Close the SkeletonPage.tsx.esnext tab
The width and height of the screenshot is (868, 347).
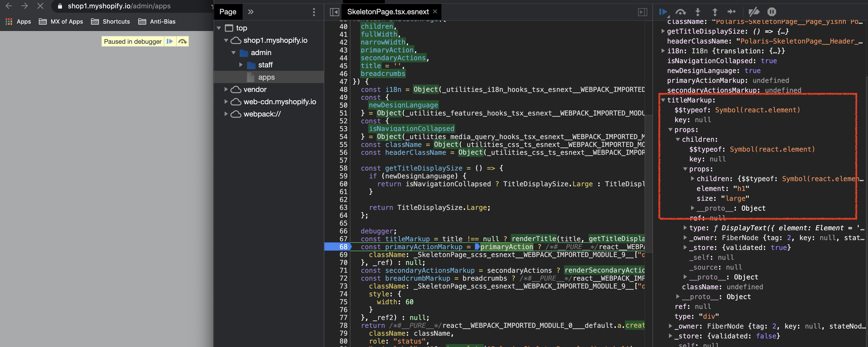pos(435,12)
